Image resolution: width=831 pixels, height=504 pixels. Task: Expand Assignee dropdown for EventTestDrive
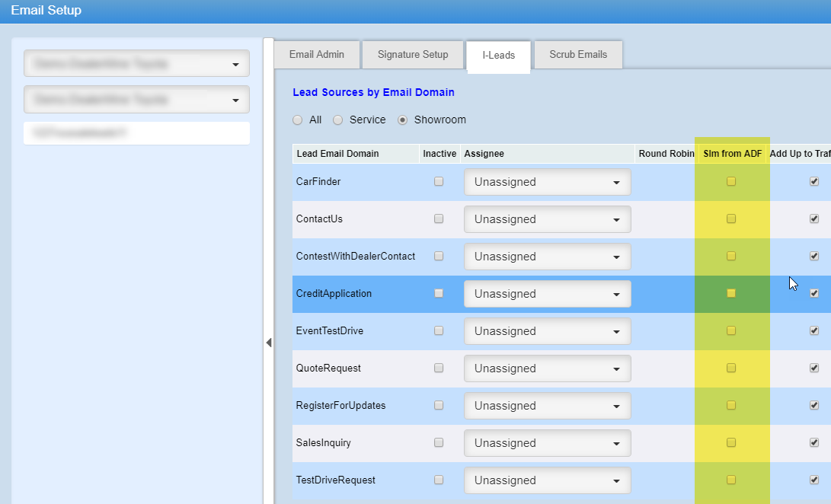[547, 332]
